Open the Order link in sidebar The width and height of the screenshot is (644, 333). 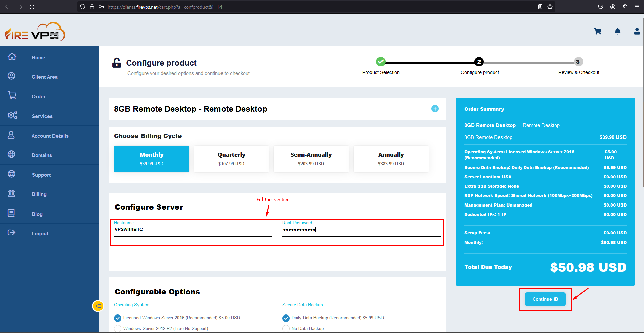point(39,97)
